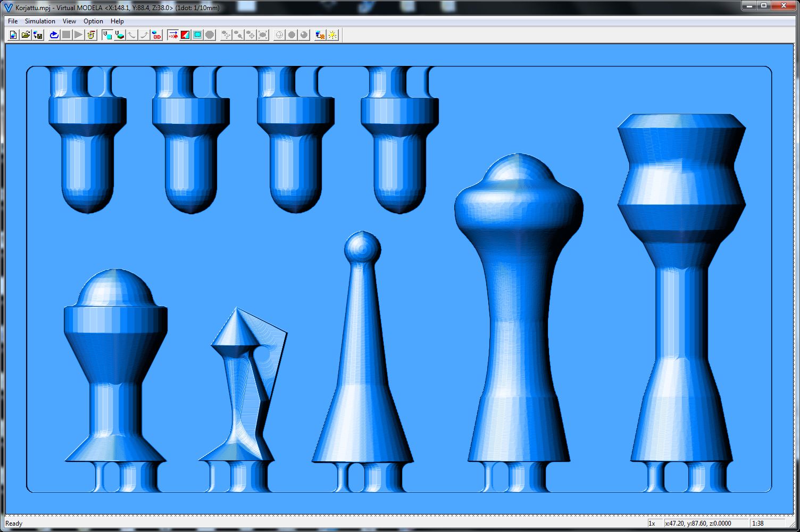
Task: Click the gray Stop simulation square
Action: pos(66,35)
